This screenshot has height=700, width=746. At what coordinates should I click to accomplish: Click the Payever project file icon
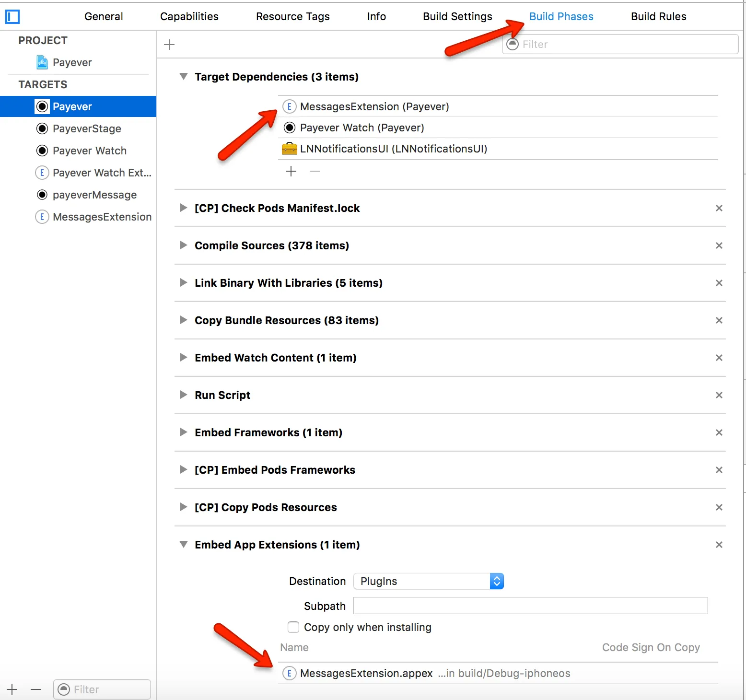coord(42,62)
